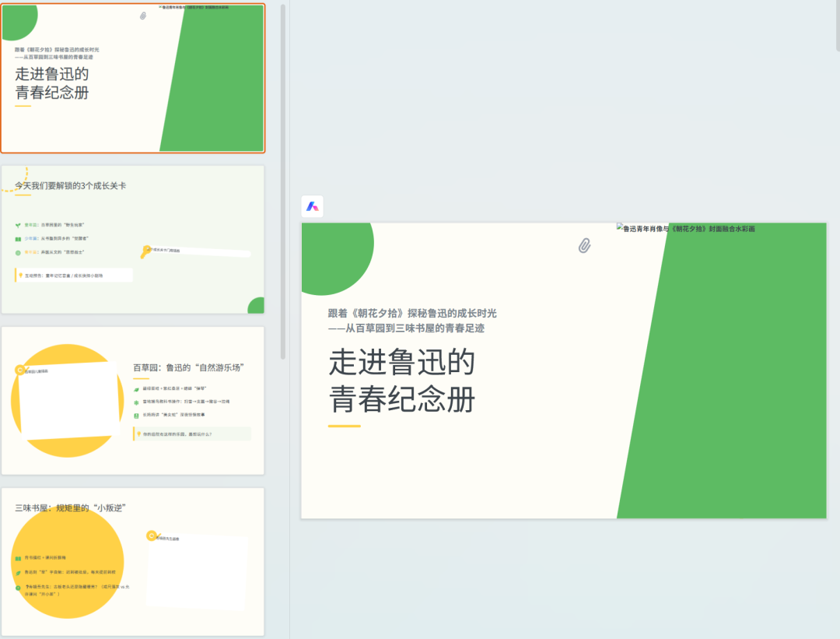Select the 百草园 slide thumbnail
The image size is (840, 639).
click(x=132, y=399)
